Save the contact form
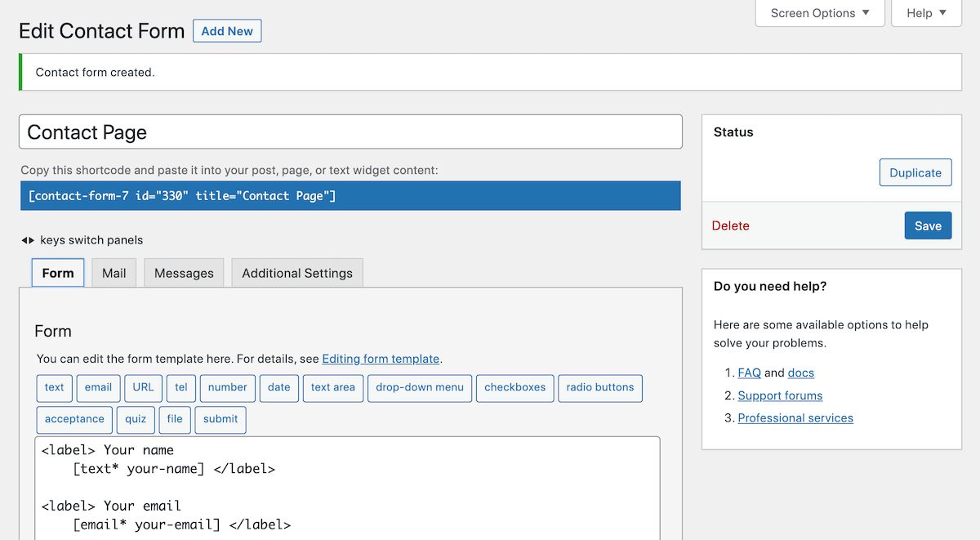Image resolution: width=980 pixels, height=540 pixels. point(928,226)
